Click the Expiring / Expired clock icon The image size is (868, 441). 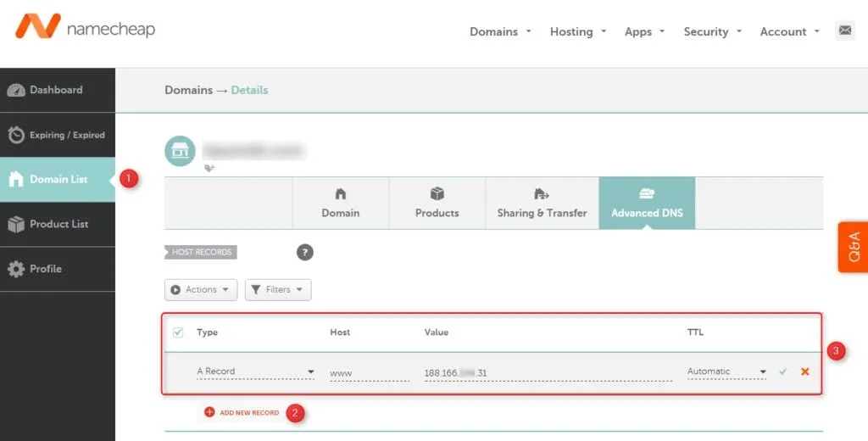[x=16, y=135]
